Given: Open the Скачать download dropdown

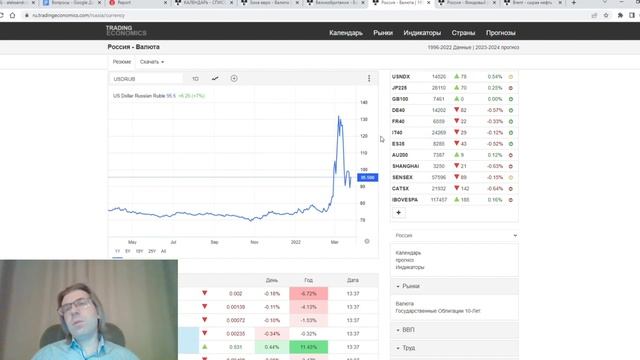Looking at the screenshot, I should click(152, 62).
